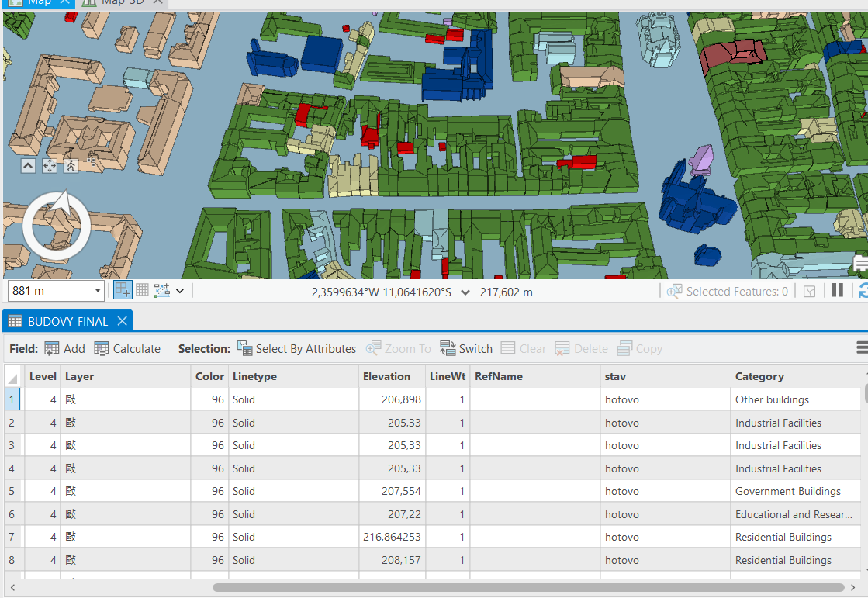Click the Layer column header
The width and height of the screenshot is (868, 598).
(x=126, y=376)
